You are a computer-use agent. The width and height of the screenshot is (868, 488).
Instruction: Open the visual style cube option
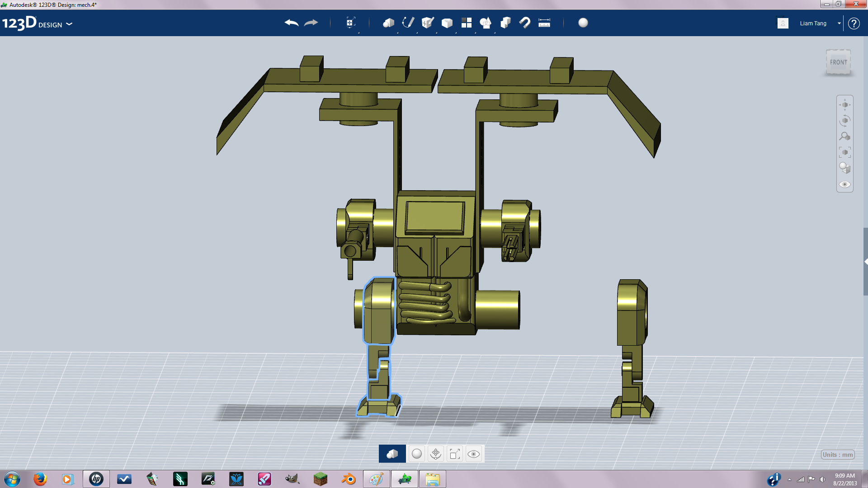coord(845,168)
